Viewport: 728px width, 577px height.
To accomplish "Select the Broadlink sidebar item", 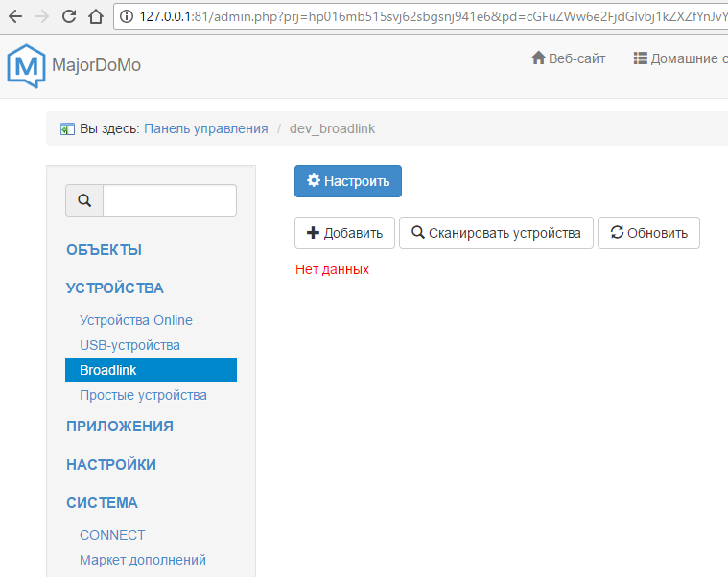I will [x=151, y=370].
